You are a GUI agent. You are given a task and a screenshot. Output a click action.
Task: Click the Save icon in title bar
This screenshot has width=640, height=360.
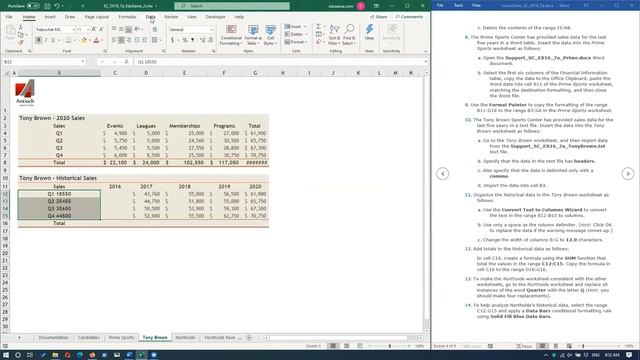pos(47,6)
